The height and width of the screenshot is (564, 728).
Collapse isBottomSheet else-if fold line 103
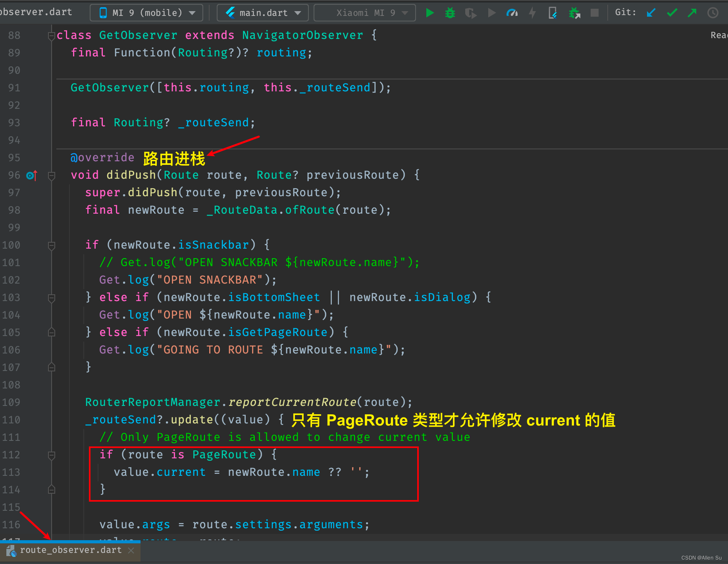(x=52, y=298)
